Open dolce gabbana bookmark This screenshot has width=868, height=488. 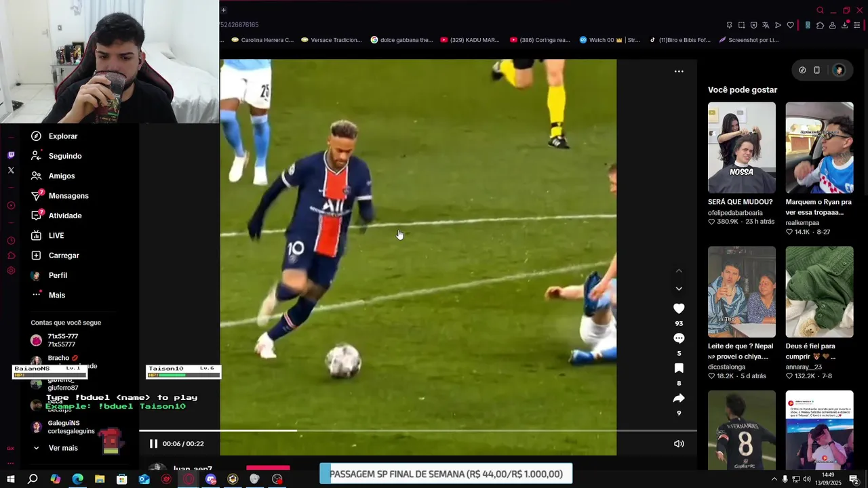tap(401, 40)
